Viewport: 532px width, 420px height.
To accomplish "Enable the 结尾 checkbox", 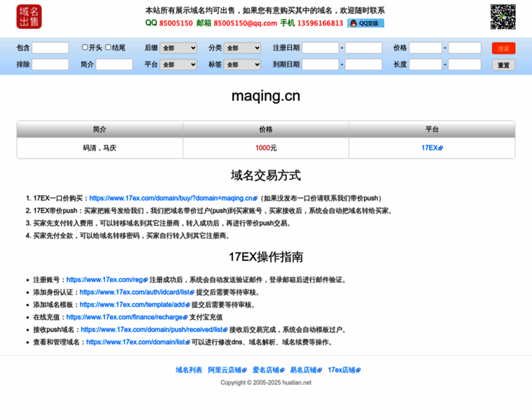I will point(108,48).
